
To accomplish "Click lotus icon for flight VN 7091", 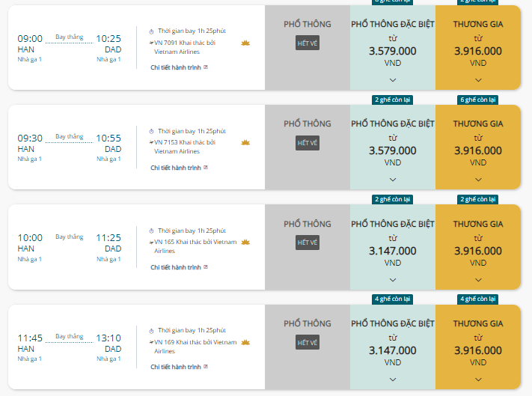I will [245, 43].
